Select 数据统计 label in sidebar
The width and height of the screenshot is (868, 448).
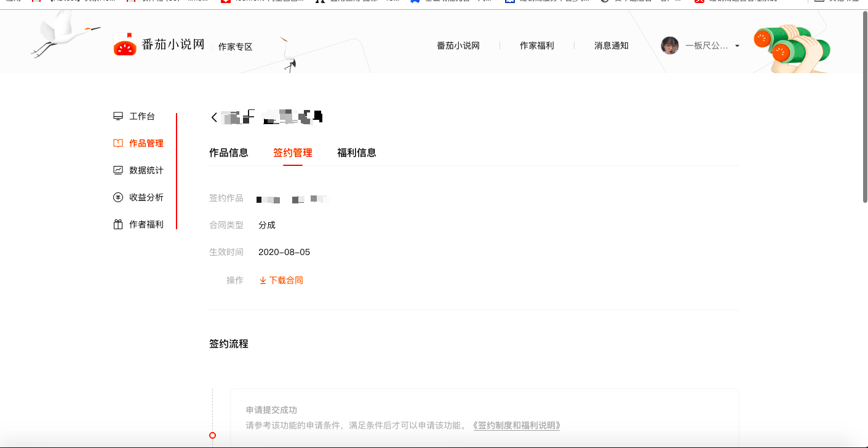[x=146, y=170]
